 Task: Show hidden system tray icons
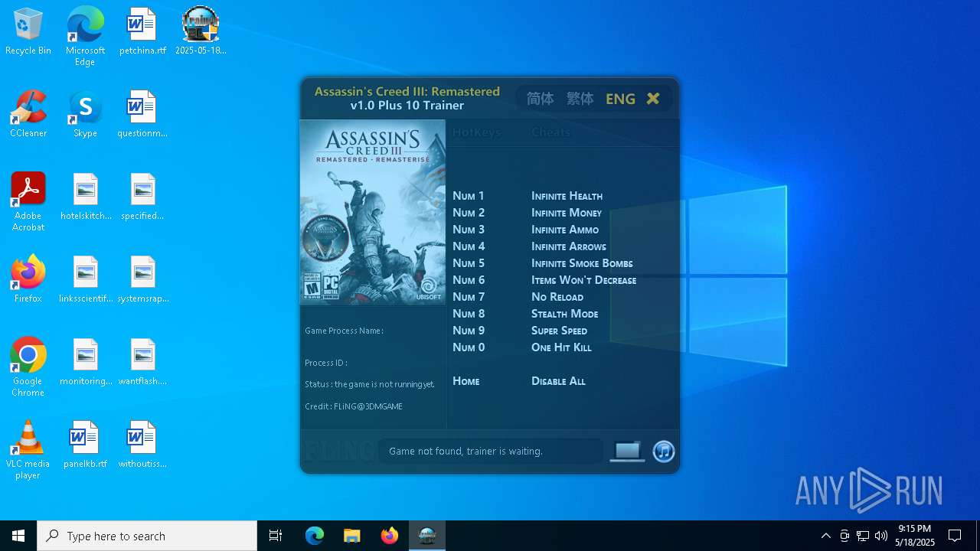pyautogui.click(x=825, y=536)
